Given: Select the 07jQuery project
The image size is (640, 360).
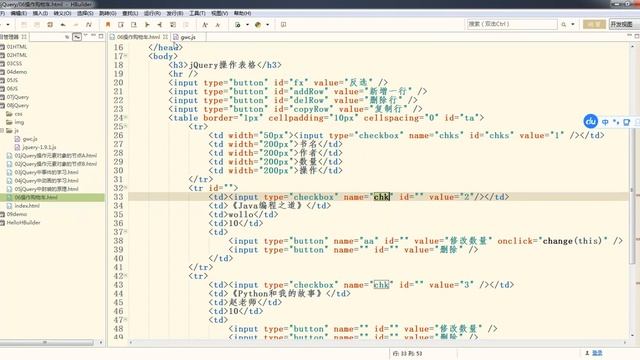Looking at the screenshot, I should click(x=18, y=97).
